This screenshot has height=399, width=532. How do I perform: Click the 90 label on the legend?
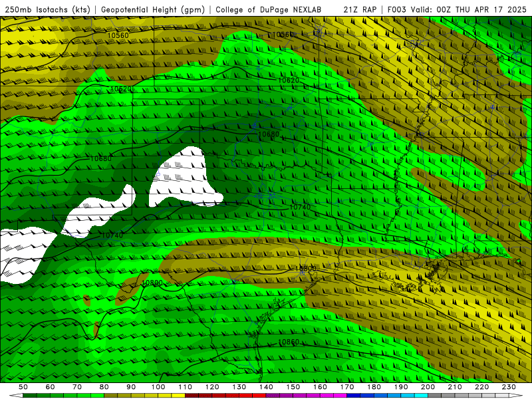tap(131, 387)
